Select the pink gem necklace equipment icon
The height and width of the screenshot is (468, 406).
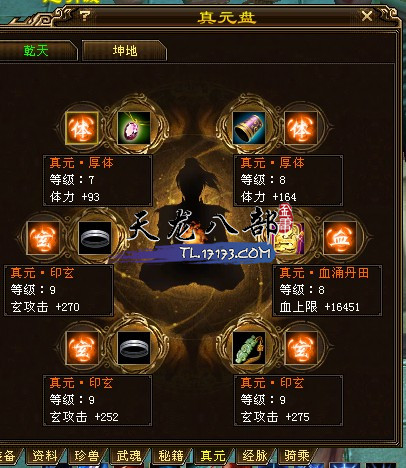(134, 128)
